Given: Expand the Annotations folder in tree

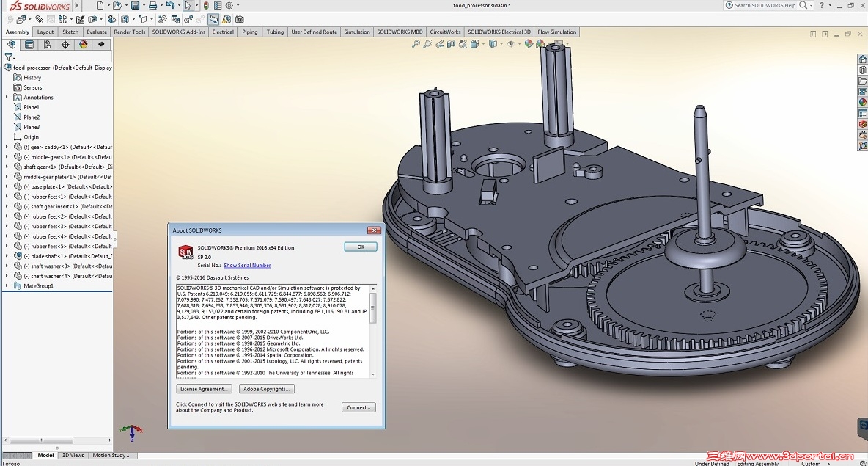Looking at the screenshot, I should coord(7,98).
